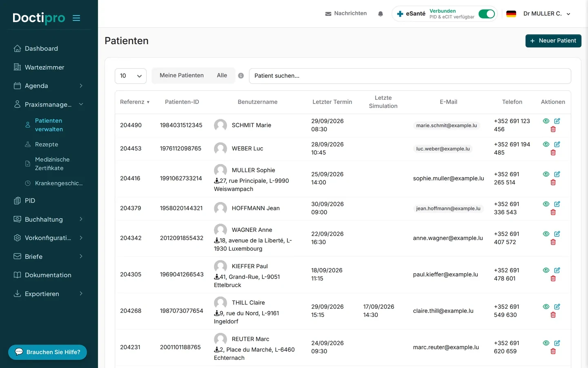Delete patient THILL Claire via trash icon

tap(553, 315)
